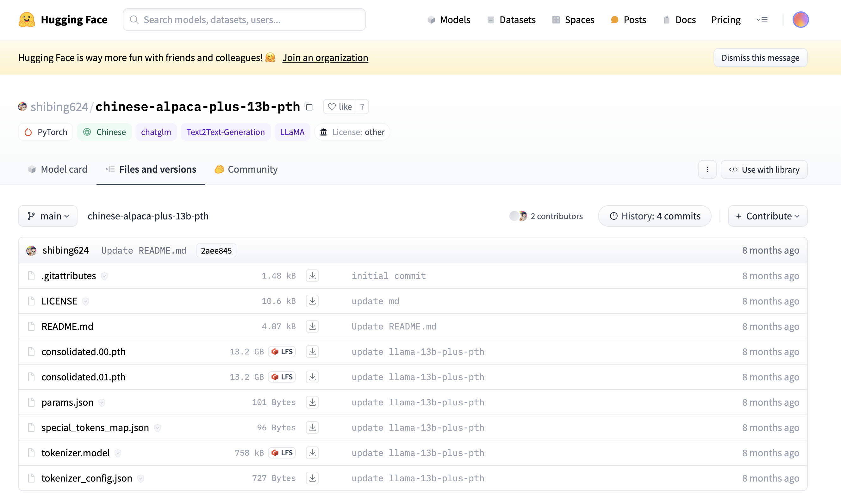The height and width of the screenshot is (504, 841).
Task: Open the README.md file
Action: (x=67, y=326)
